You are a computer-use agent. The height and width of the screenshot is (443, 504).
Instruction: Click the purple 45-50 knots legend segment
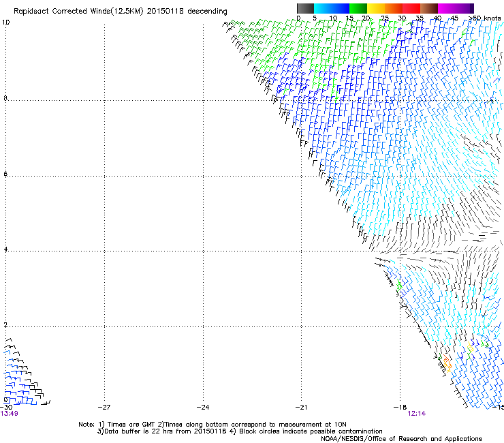click(x=464, y=8)
